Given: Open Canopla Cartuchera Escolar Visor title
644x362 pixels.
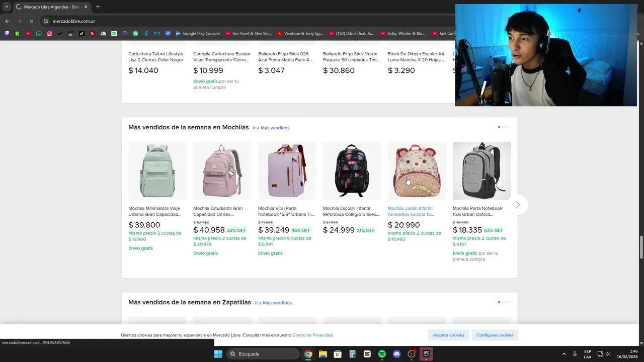Looking at the screenshot, I should pos(222,57).
